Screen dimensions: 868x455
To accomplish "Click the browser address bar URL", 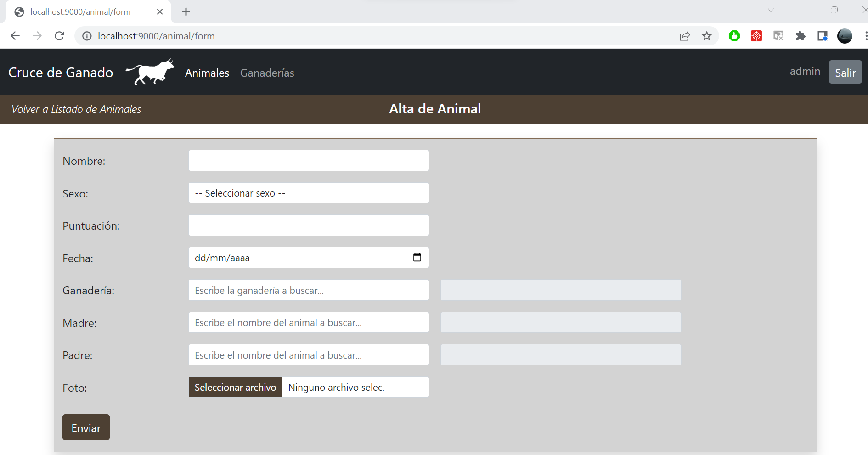I will (156, 36).
